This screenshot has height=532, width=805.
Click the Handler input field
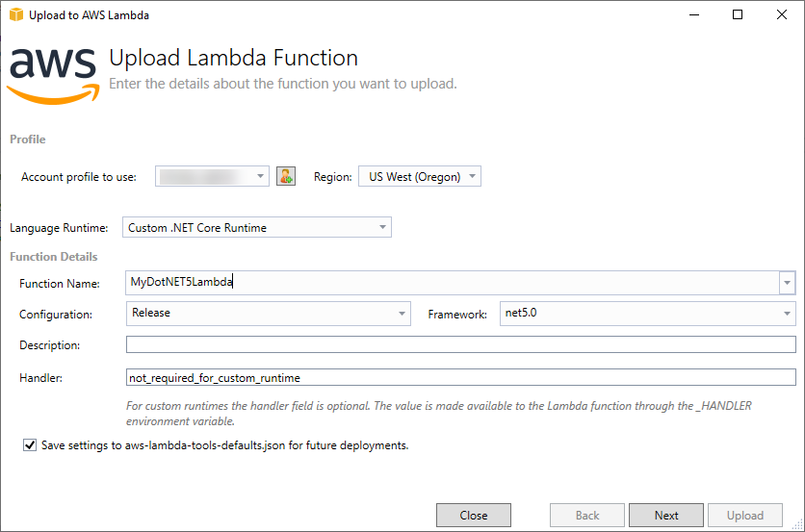point(461,377)
